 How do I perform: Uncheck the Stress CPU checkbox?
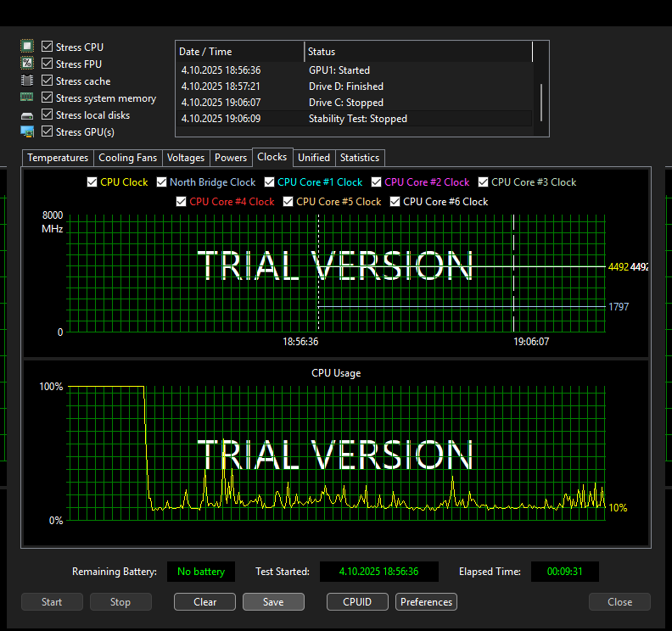pyautogui.click(x=48, y=47)
